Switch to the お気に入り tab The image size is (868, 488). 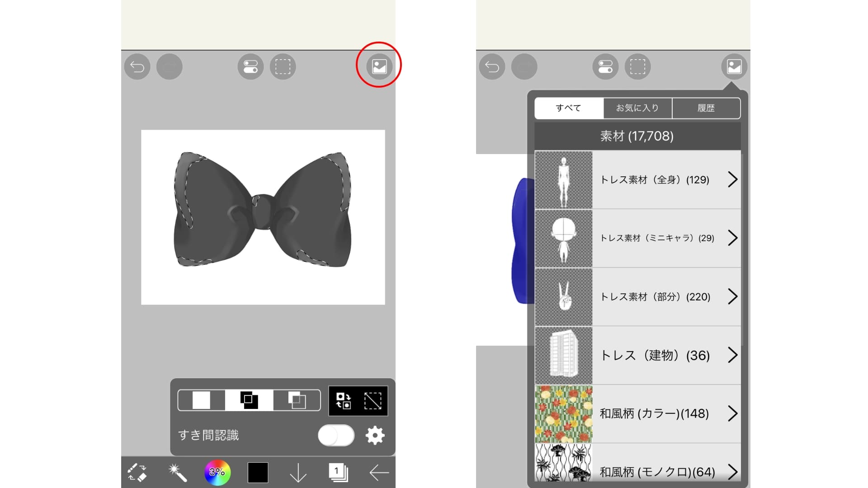click(x=637, y=108)
